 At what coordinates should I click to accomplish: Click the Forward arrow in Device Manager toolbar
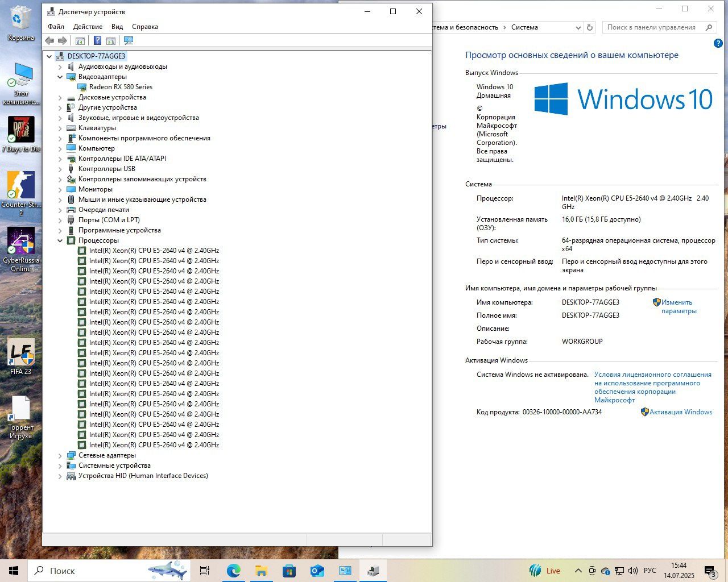pos(63,41)
